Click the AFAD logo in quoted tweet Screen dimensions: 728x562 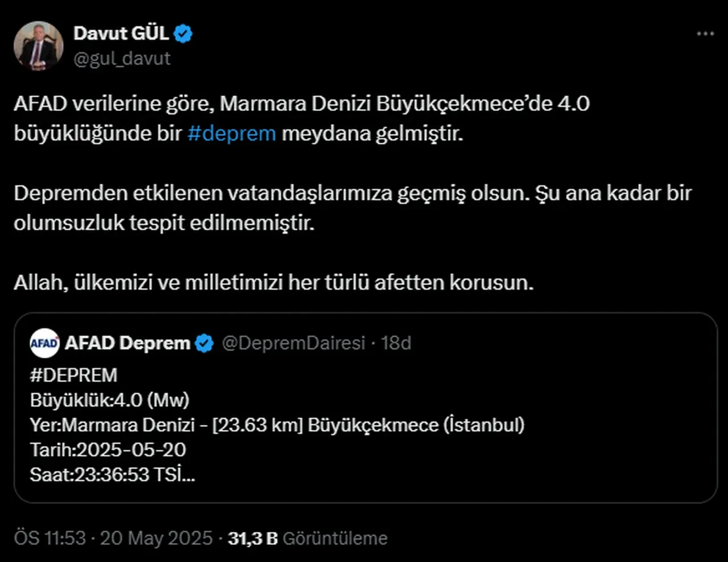(44, 343)
